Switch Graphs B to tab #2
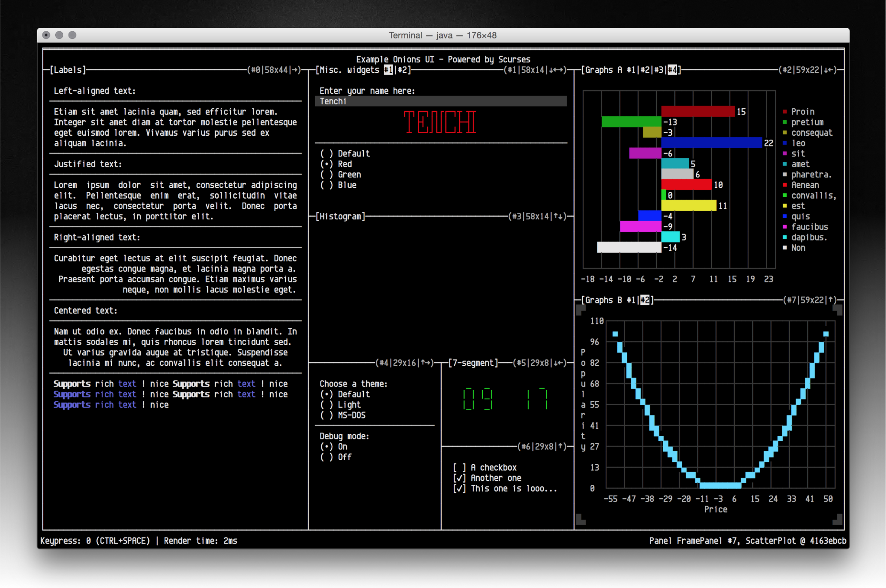This screenshot has width=886, height=588. tap(645, 300)
